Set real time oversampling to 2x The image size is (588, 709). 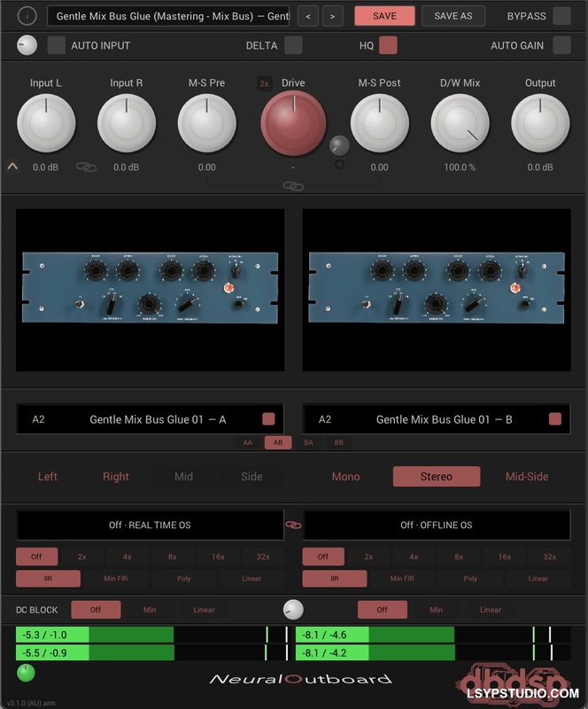(81, 557)
